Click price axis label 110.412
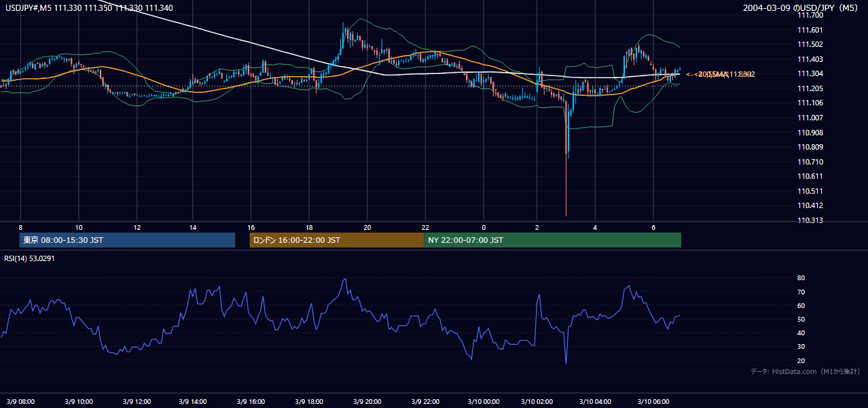 point(810,205)
